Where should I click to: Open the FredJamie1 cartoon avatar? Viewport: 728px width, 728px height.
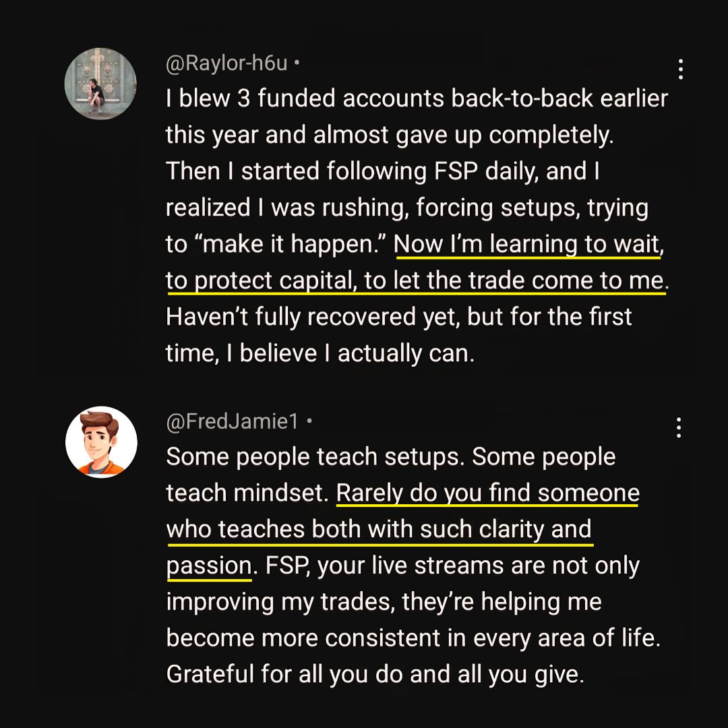coord(101,442)
